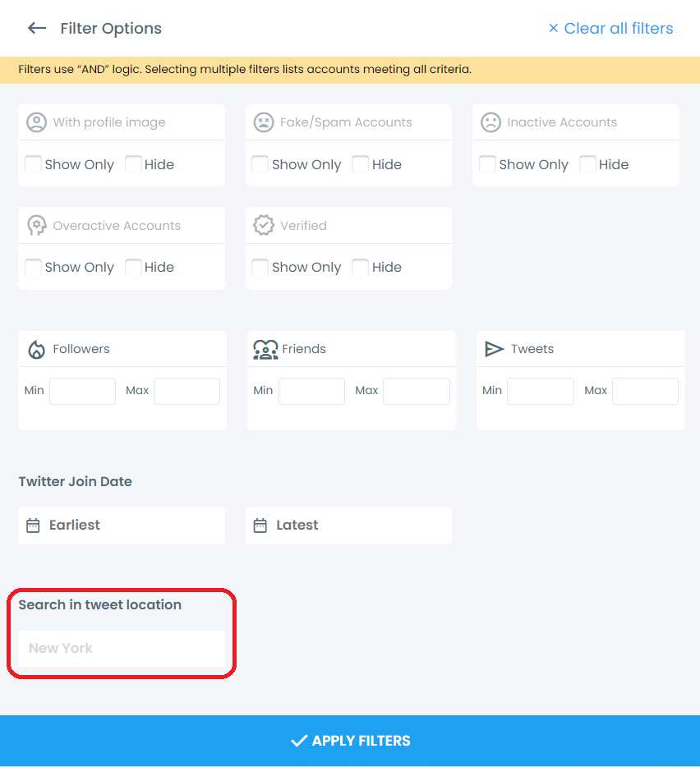700x767 pixels.
Task: Click the Overactive Accounts icon
Action: [36, 224]
